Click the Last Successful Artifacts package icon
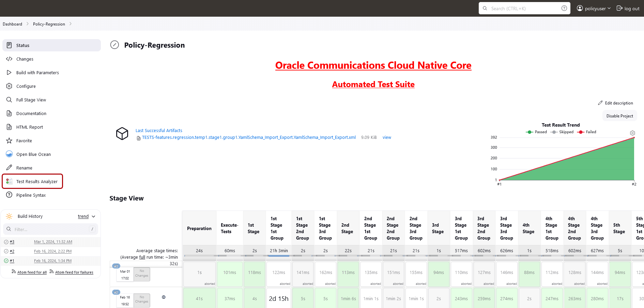The height and width of the screenshot is (308, 644). [122, 134]
